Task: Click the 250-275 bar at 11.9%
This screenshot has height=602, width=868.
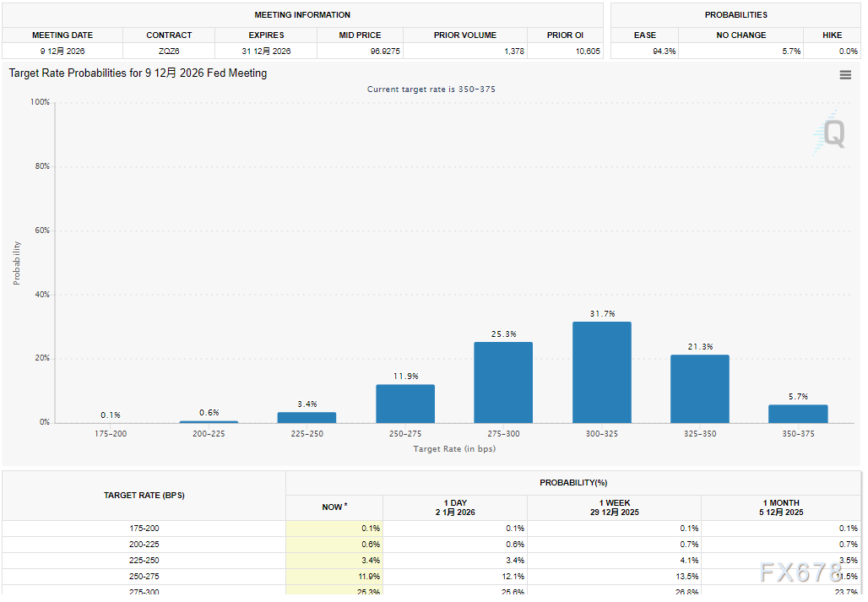Action: pos(405,404)
